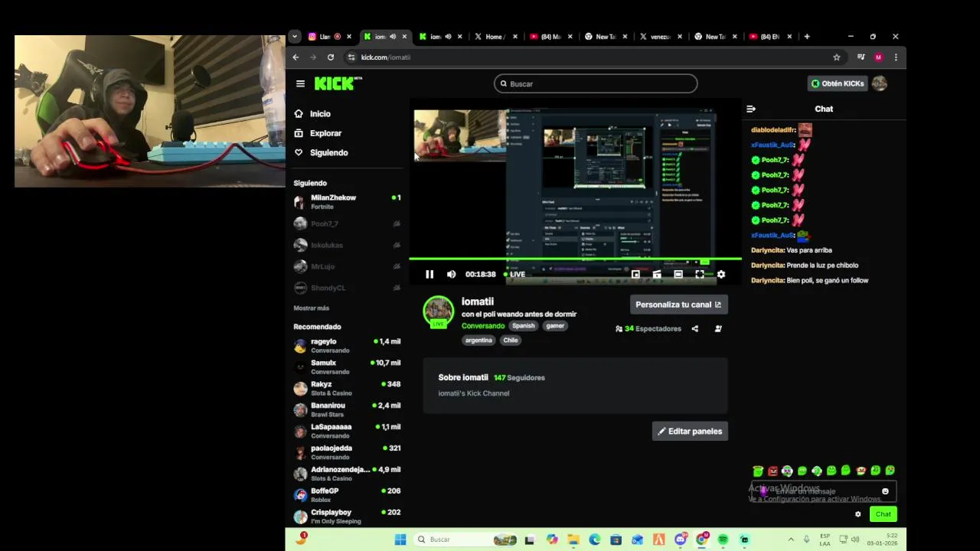Open recommended channel Rakyz
980x551 pixels.
click(348, 389)
